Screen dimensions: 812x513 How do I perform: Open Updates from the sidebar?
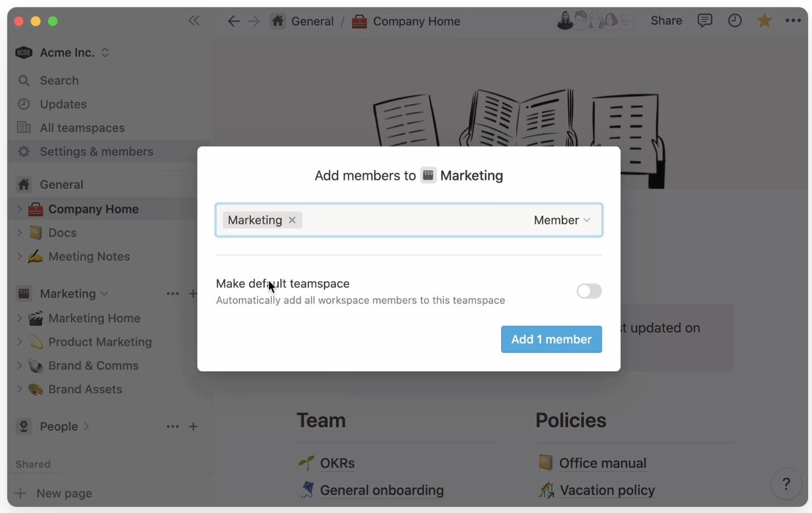tap(63, 104)
